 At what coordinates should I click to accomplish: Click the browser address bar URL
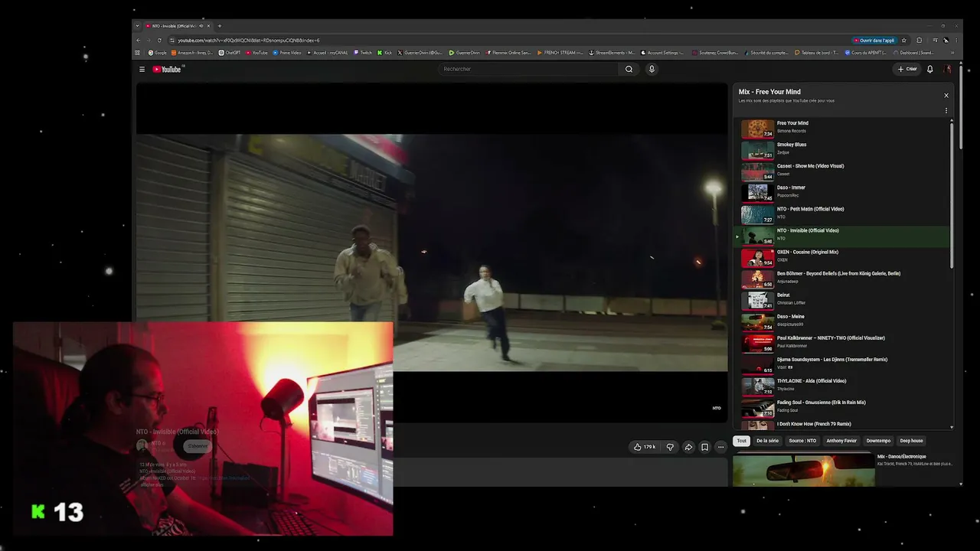point(249,40)
